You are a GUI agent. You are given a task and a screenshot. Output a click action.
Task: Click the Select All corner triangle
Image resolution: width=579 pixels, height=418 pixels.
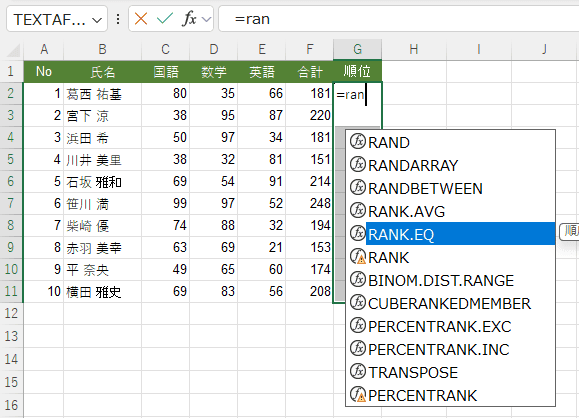pos(14,50)
